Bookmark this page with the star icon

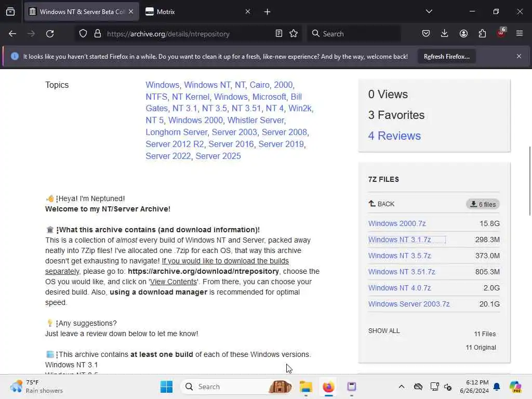(x=294, y=34)
